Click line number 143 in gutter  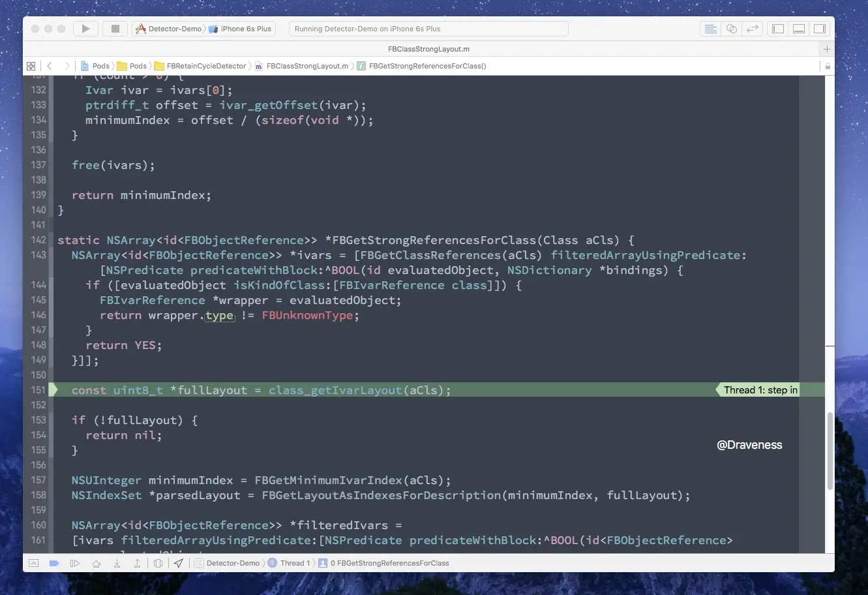(38, 255)
